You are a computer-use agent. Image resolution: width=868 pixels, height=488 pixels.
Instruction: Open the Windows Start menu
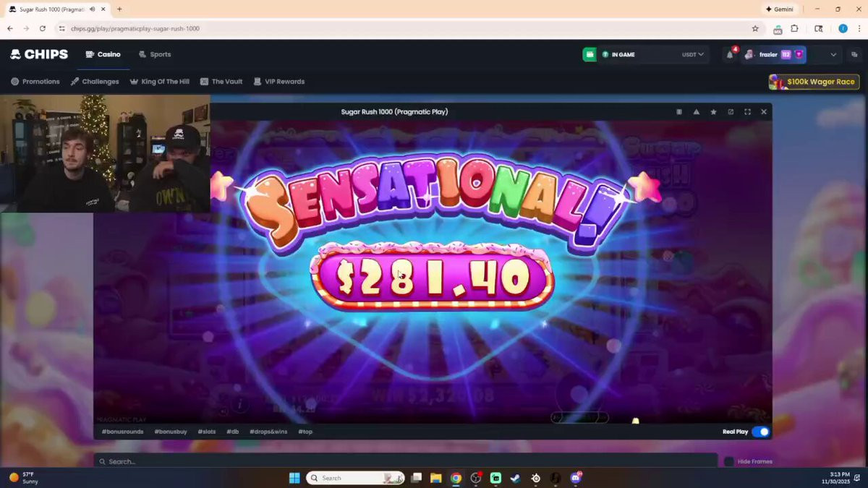pyautogui.click(x=294, y=478)
